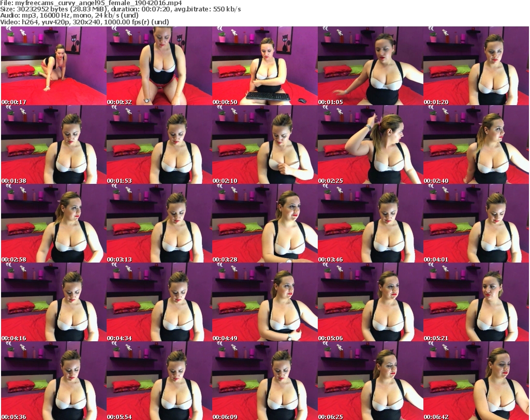Click the frame stamped 00:06:42
530x420 pixels.
[x=476, y=381]
